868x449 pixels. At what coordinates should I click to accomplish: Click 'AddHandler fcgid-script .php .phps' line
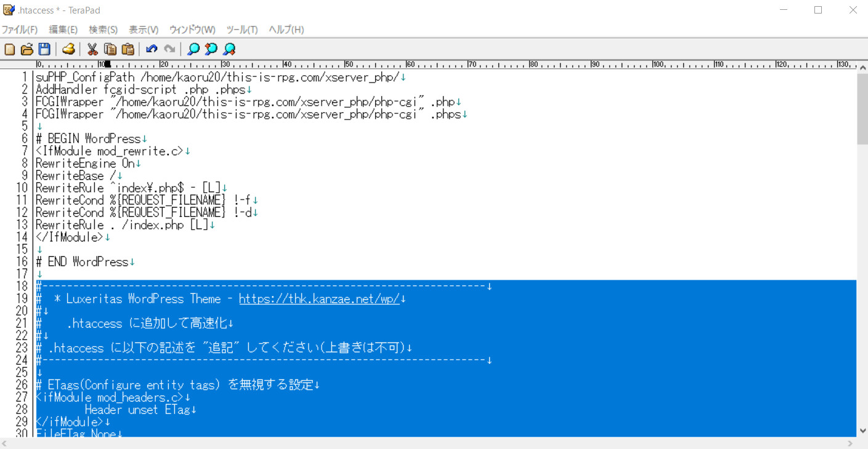pyautogui.click(x=140, y=89)
